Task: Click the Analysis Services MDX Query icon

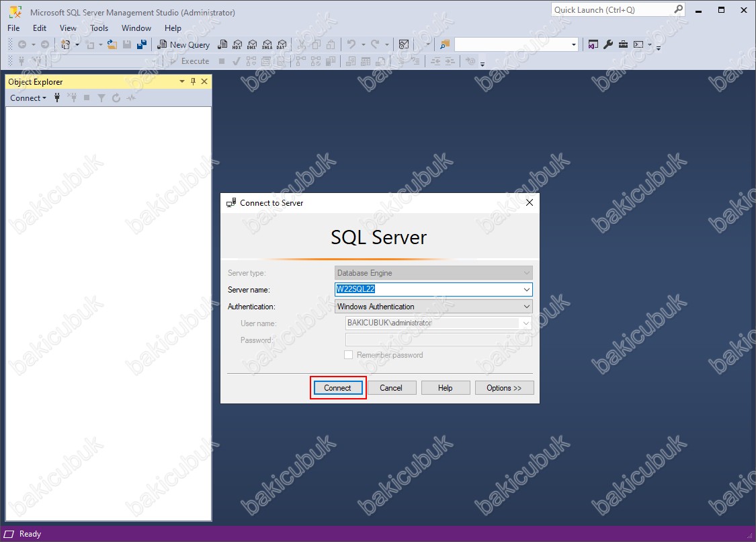Action: [x=237, y=44]
